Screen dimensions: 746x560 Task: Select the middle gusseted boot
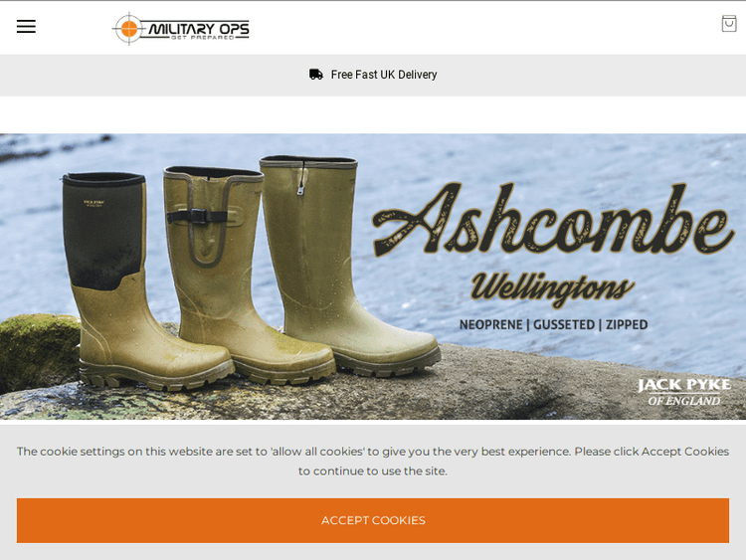click(248, 275)
